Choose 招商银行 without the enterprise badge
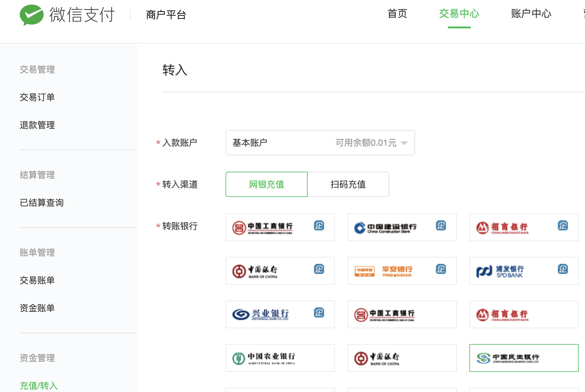This screenshot has width=585, height=392. pyautogui.click(x=524, y=314)
